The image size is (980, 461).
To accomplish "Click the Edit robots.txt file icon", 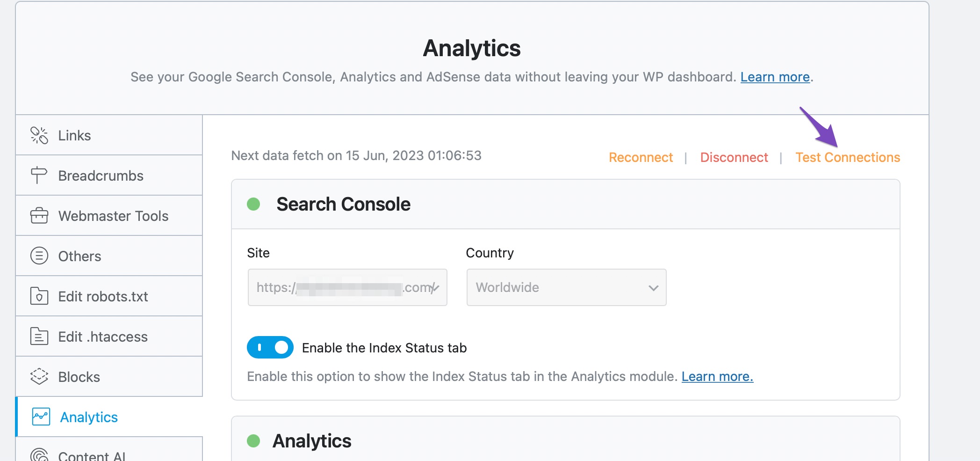I will click(x=39, y=296).
